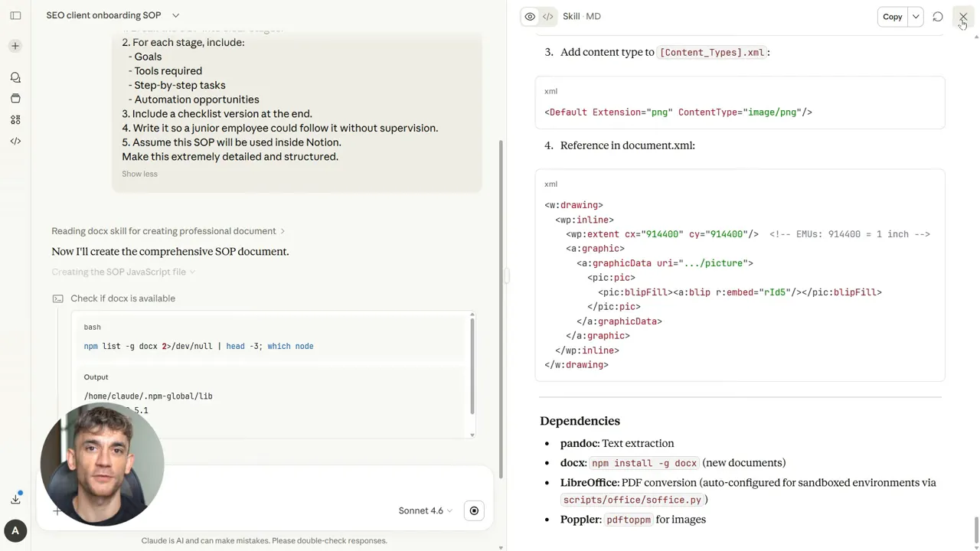
Task: Click the pic:blipFill XML line
Action: click(740, 292)
